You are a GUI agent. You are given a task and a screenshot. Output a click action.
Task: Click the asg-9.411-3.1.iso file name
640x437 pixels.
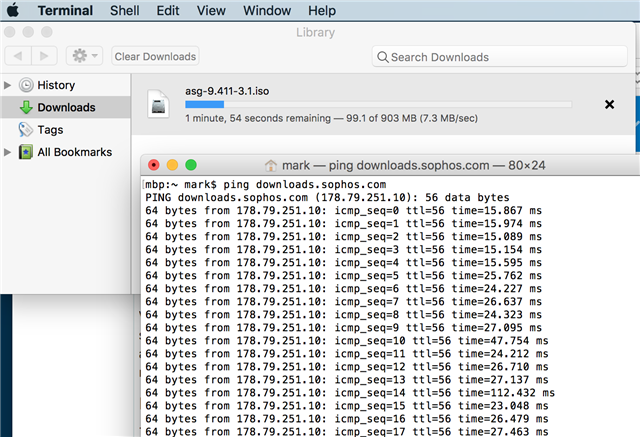coord(227,91)
